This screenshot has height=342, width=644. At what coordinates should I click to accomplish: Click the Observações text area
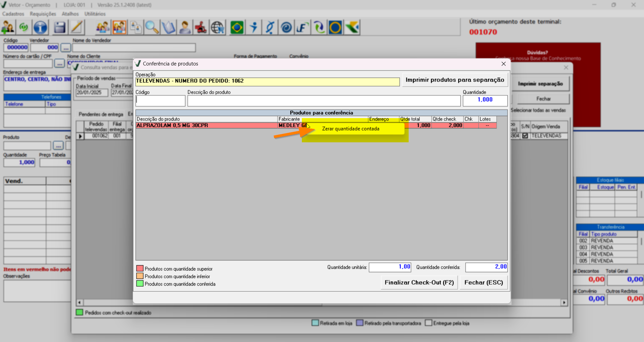pos(37,291)
